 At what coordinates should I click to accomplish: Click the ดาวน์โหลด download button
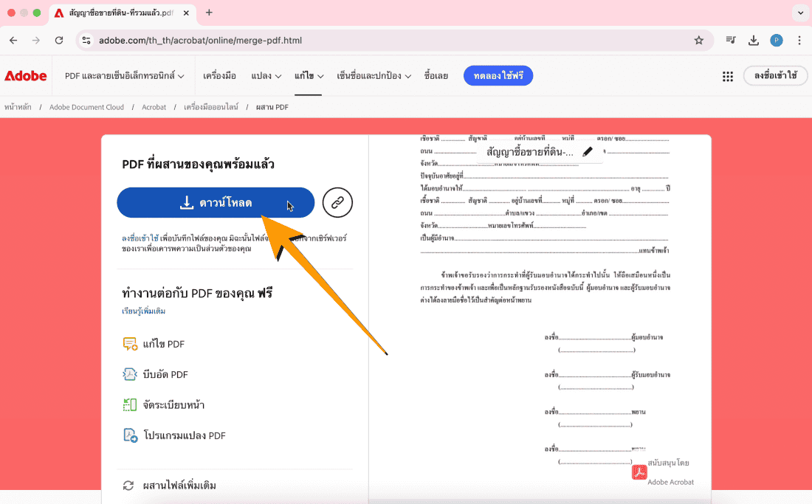[216, 203]
